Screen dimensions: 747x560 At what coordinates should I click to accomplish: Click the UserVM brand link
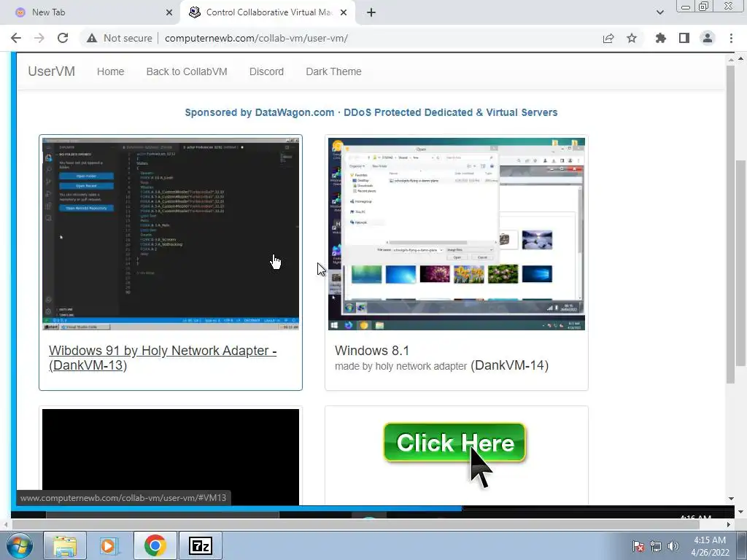tap(52, 71)
